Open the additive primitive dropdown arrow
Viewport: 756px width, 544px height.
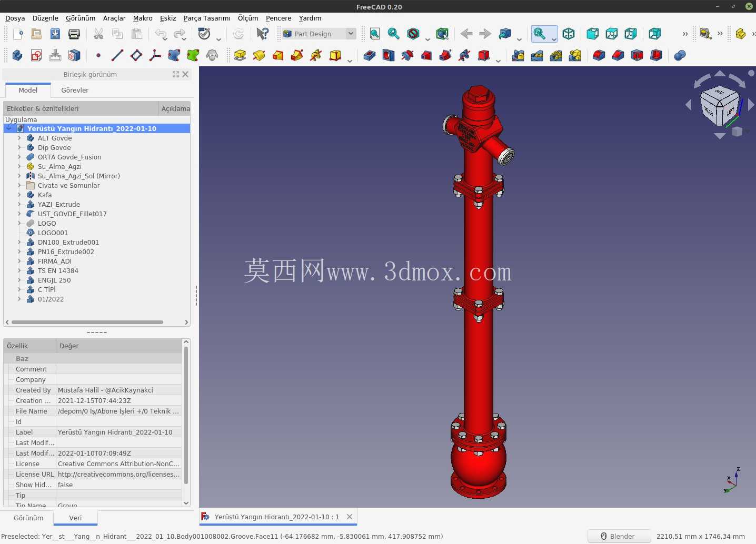tap(350, 61)
